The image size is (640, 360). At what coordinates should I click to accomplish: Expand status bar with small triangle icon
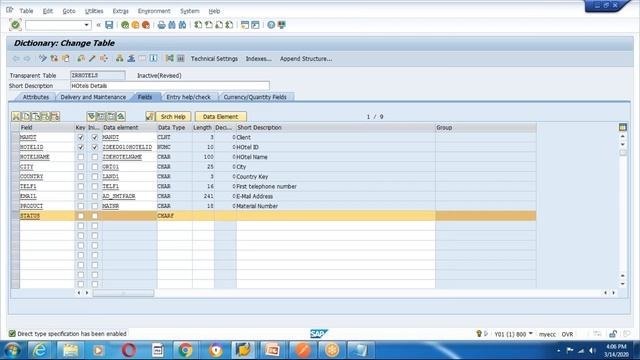pos(486,334)
